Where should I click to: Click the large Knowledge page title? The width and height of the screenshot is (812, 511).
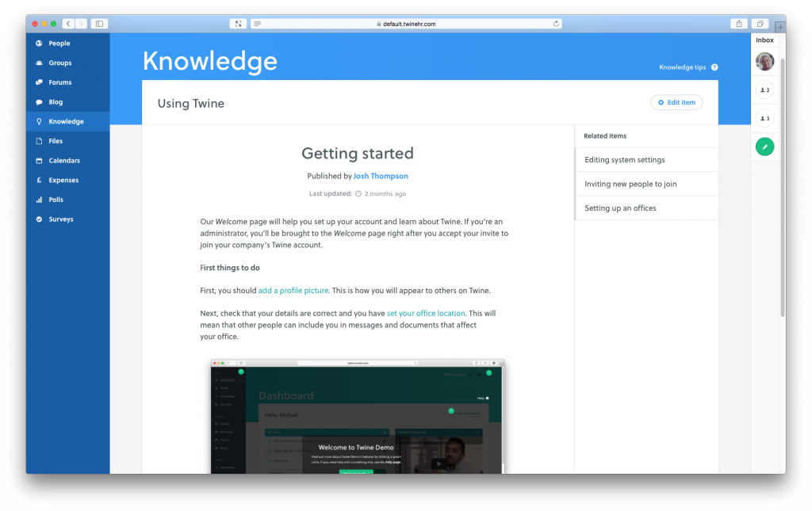pos(209,61)
